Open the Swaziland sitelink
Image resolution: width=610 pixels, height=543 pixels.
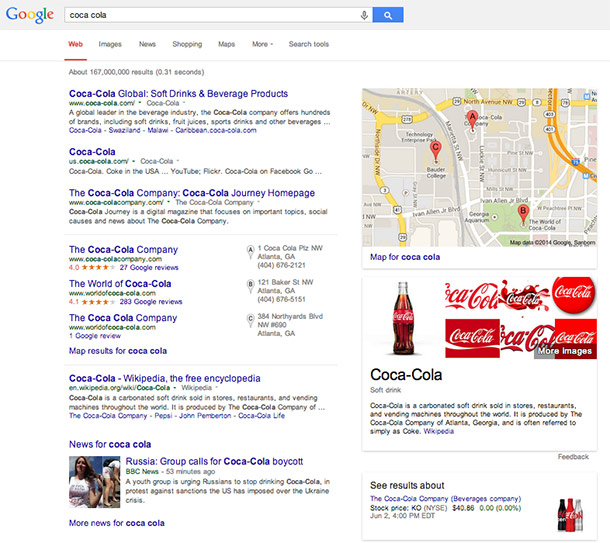pos(124,130)
